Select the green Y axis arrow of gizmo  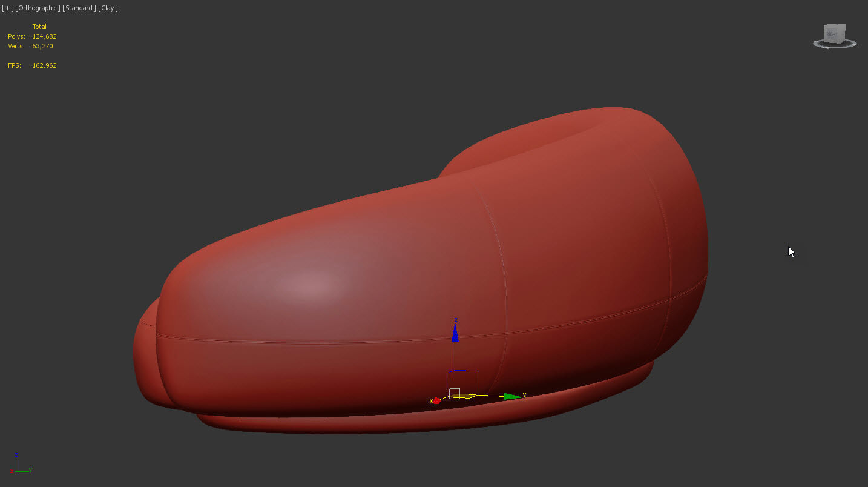513,396
